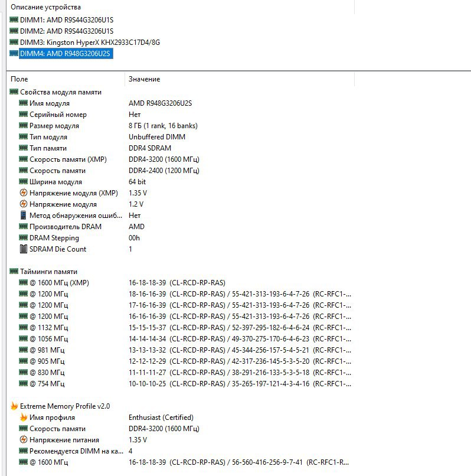Select the value 'DDR4 SDRAM'
This screenshot has height=476, width=471.
click(x=150, y=148)
